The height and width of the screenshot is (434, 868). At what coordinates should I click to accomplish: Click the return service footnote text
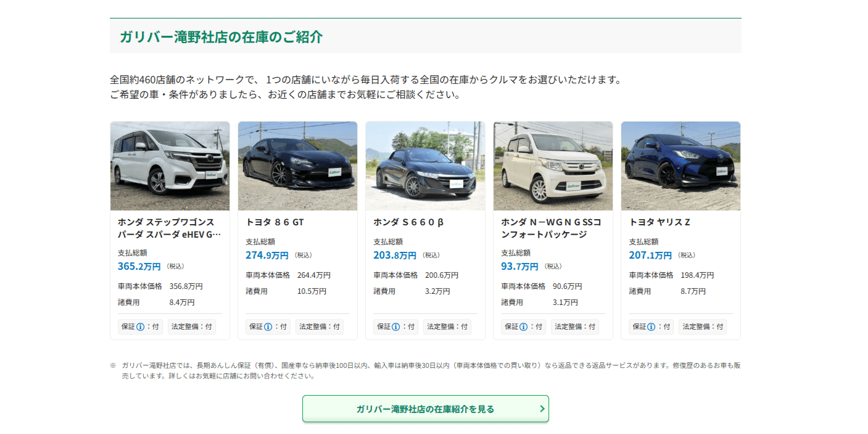tap(425, 370)
